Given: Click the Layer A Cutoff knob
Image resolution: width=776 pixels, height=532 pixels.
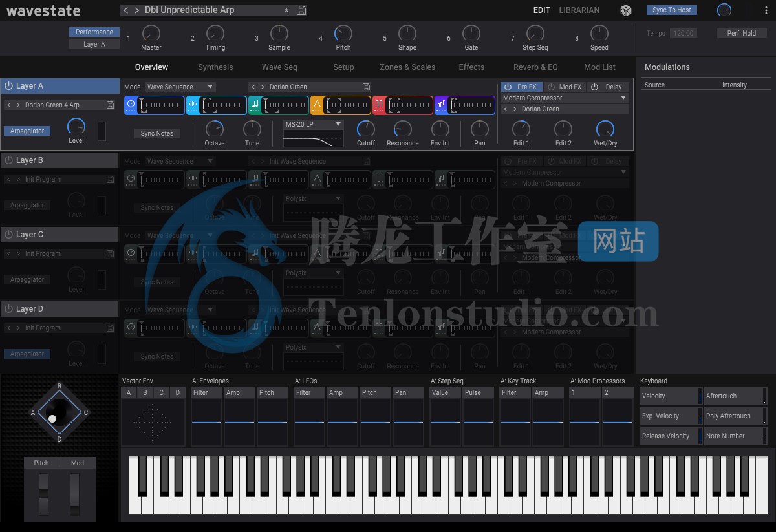Looking at the screenshot, I should pyautogui.click(x=366, y=129).
